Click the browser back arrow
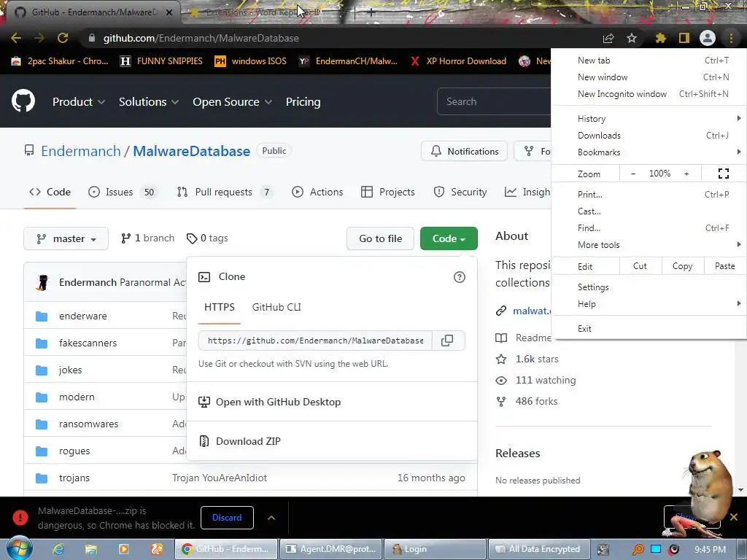Screen dimensions: 747x560 [16, 38]
